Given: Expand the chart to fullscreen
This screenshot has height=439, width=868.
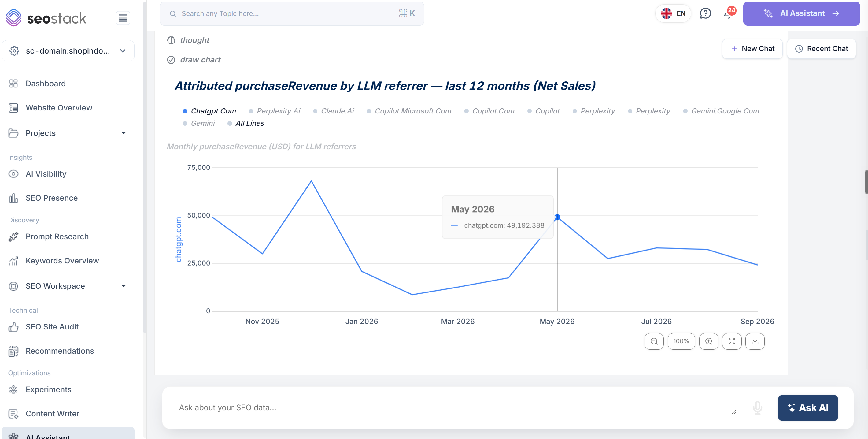Looking at the screenshot, I should point(732,341).
